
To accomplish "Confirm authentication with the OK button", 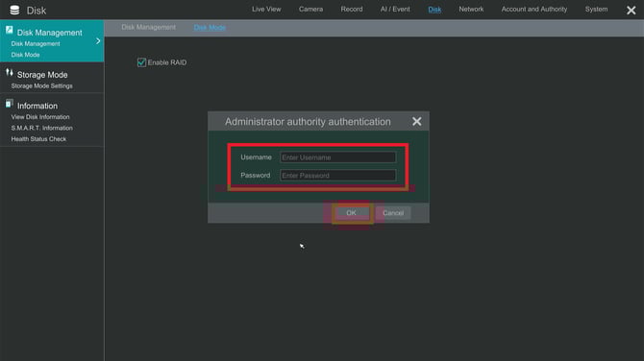I will (351, 213).
